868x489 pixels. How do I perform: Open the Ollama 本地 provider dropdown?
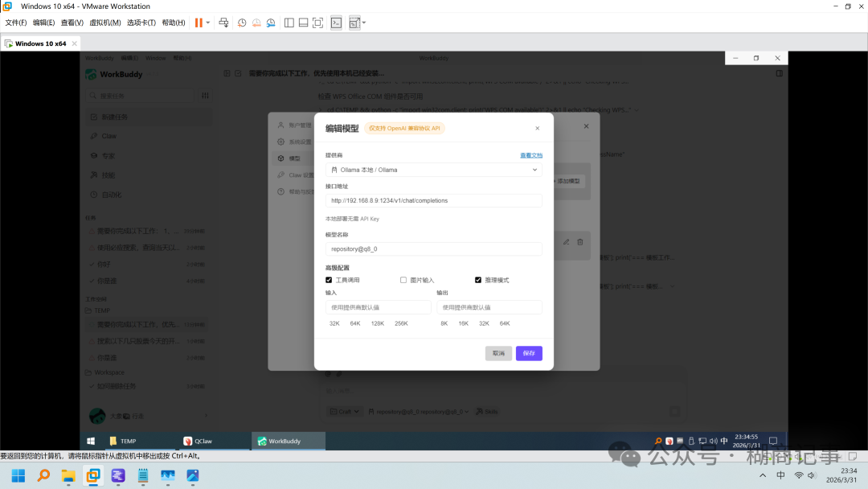[x=433, y=170]
